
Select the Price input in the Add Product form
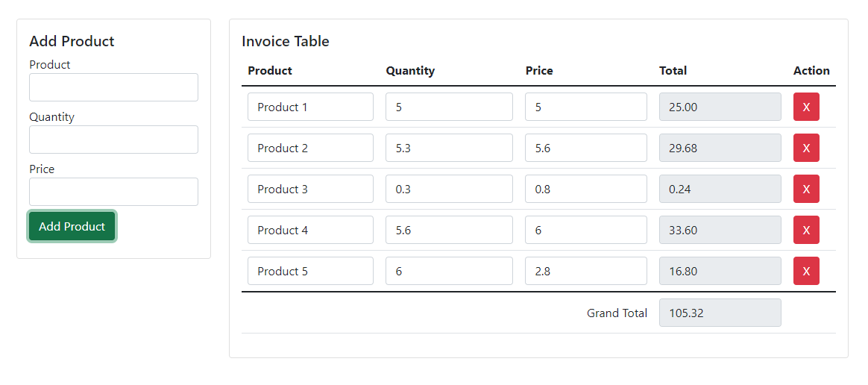[x=113, y=192]
